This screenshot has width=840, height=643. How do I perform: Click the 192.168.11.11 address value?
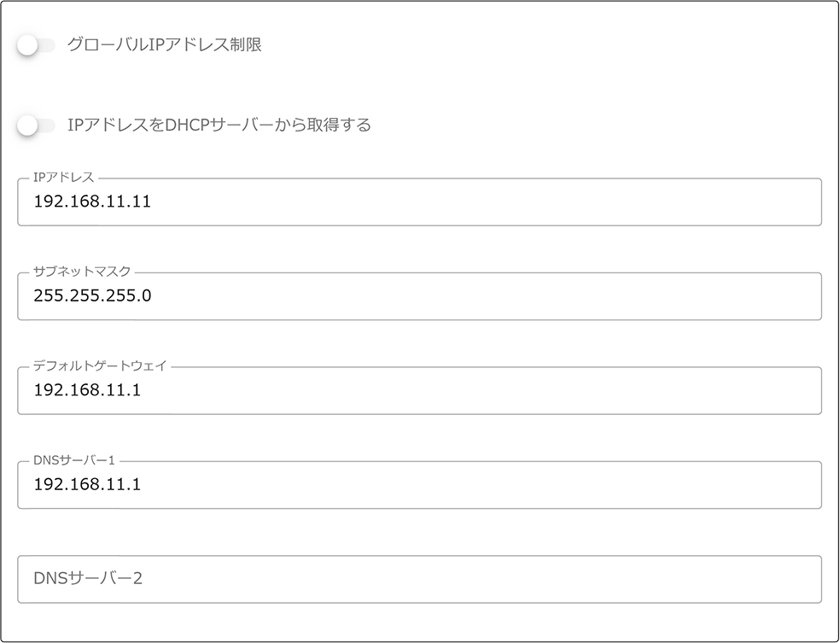pyautogui.click(x=92, y=202)
